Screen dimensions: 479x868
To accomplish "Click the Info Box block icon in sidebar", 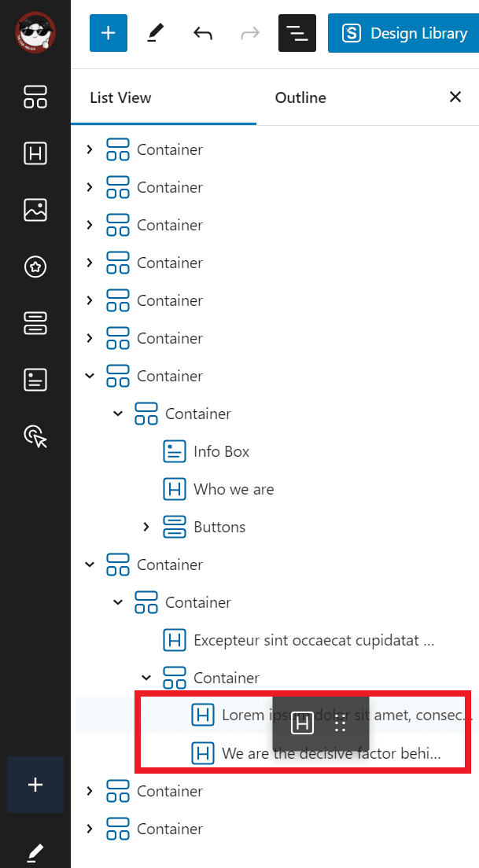I will tap(35, 380).
